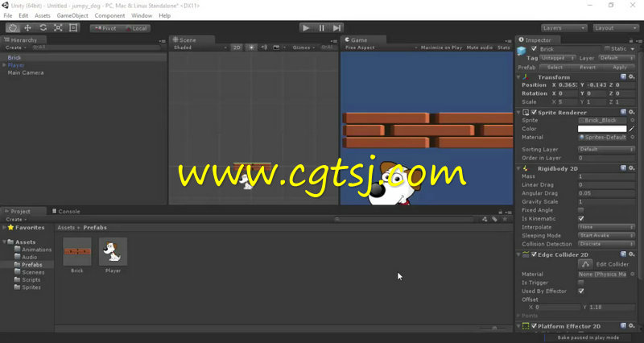Open Platform Effector 2D gear menu
Viewport: 644px width, 343px height.
pyautogui.click(x=632, y=326)
